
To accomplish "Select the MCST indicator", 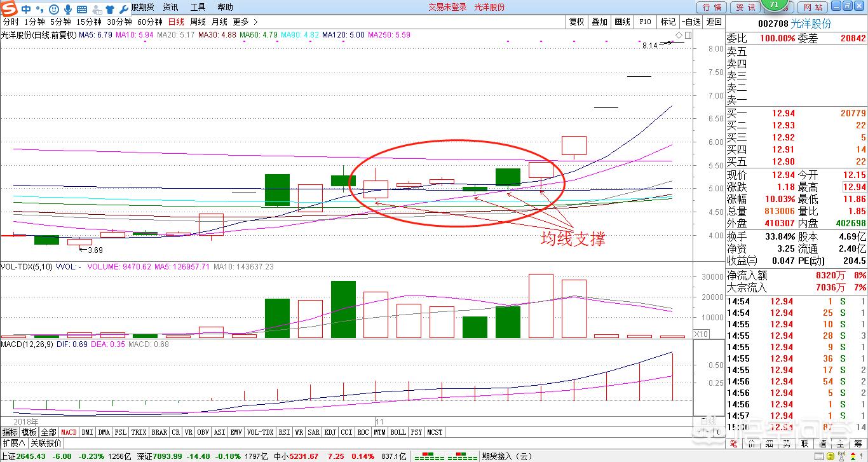I will pos(435,432).
